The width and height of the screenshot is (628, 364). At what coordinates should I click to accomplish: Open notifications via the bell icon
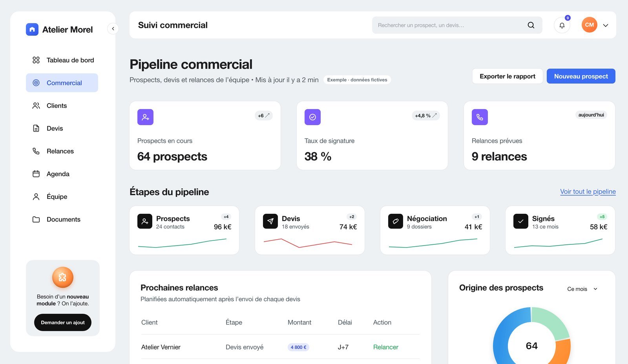[x=562, y=25]
